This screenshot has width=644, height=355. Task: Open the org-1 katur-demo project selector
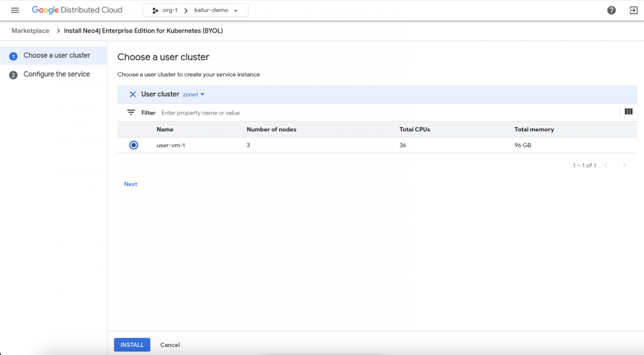[195, 10]
